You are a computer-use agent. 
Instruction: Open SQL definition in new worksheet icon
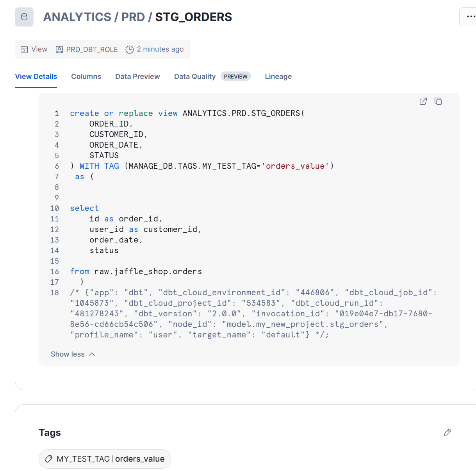point(423,101)
